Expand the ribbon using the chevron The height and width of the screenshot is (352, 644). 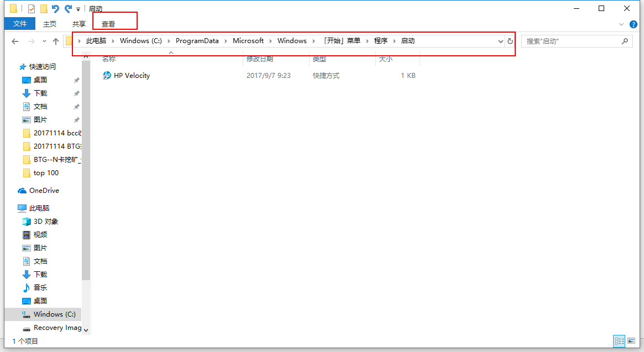pos(621,24)
